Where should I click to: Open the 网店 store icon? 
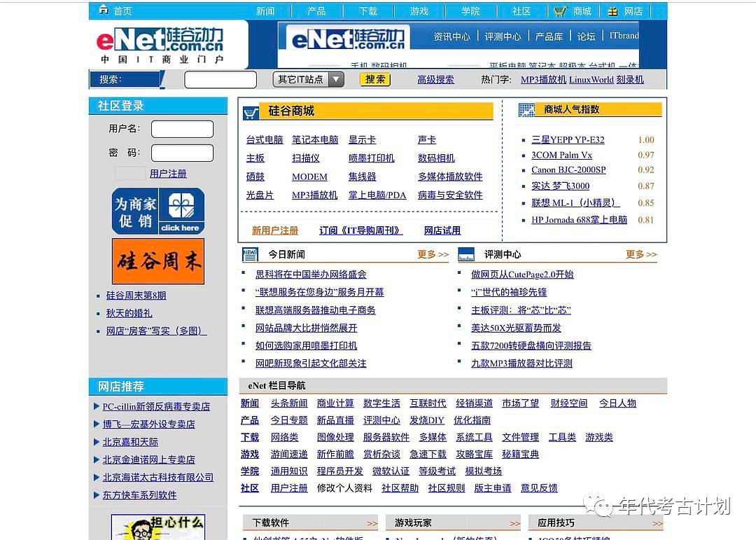point(612,11)
